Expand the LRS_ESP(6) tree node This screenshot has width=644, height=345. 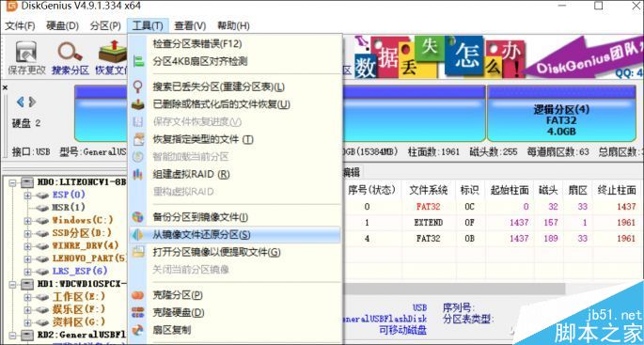(x=27, y=271)
